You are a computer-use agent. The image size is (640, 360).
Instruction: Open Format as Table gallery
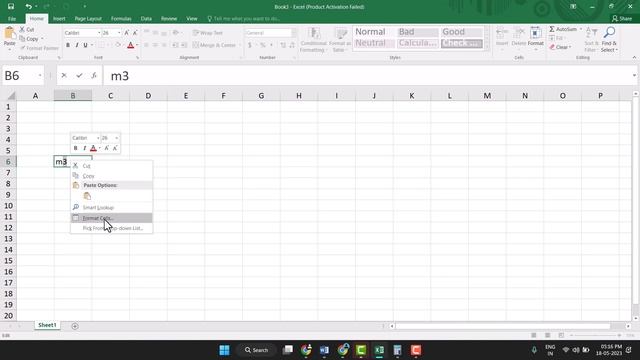(340, 40)
